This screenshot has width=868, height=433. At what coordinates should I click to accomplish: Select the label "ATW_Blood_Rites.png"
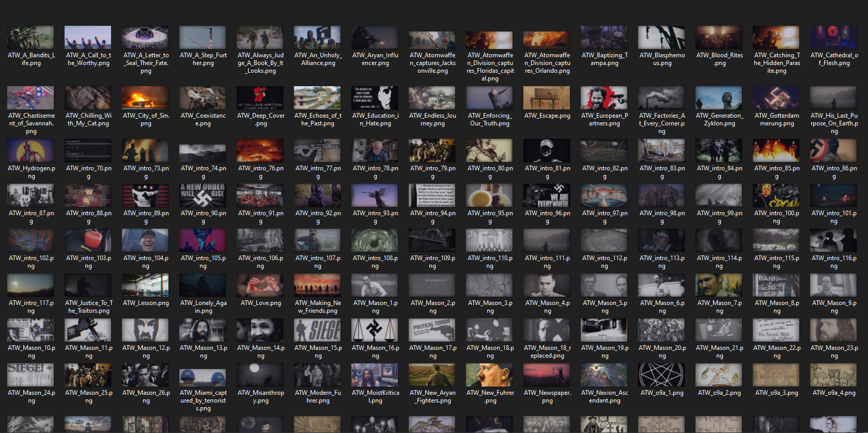click(719, 59)
